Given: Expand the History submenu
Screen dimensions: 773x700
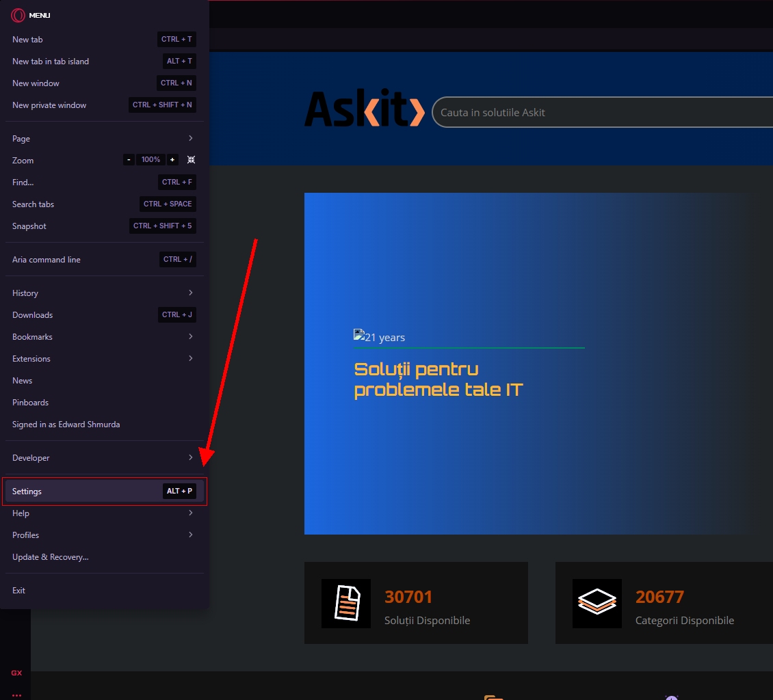Looking at the screenshot, I should coord(104,293).
